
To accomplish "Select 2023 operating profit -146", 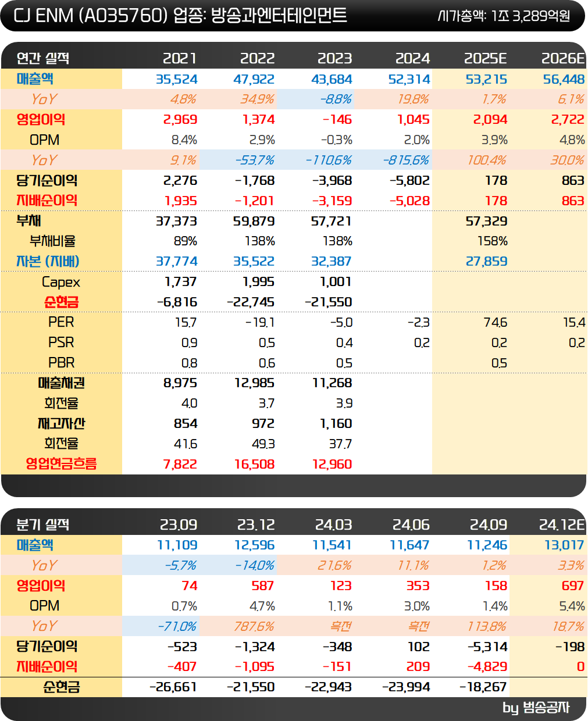I will [x=337, y=120].
